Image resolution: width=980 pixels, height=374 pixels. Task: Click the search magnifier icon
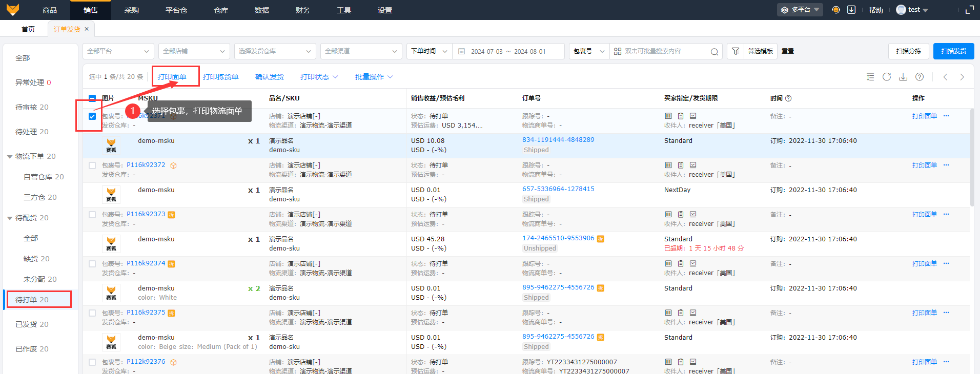714,52
